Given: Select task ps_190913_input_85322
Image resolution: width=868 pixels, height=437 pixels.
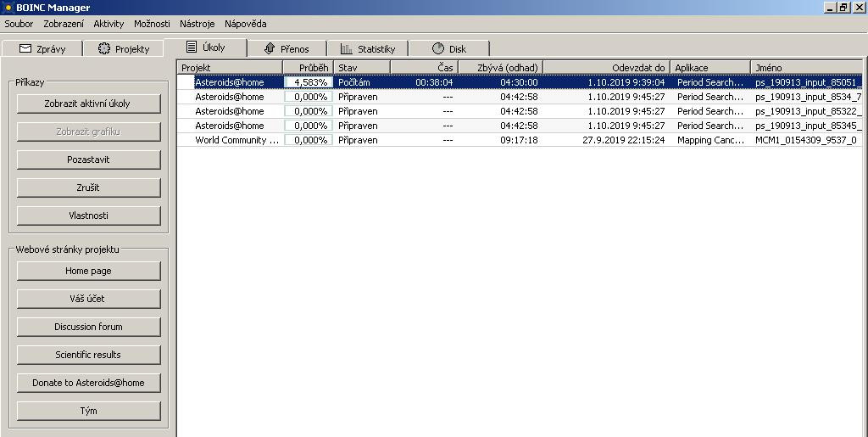Looking at the screenshot, I should [x=520, y=111].
